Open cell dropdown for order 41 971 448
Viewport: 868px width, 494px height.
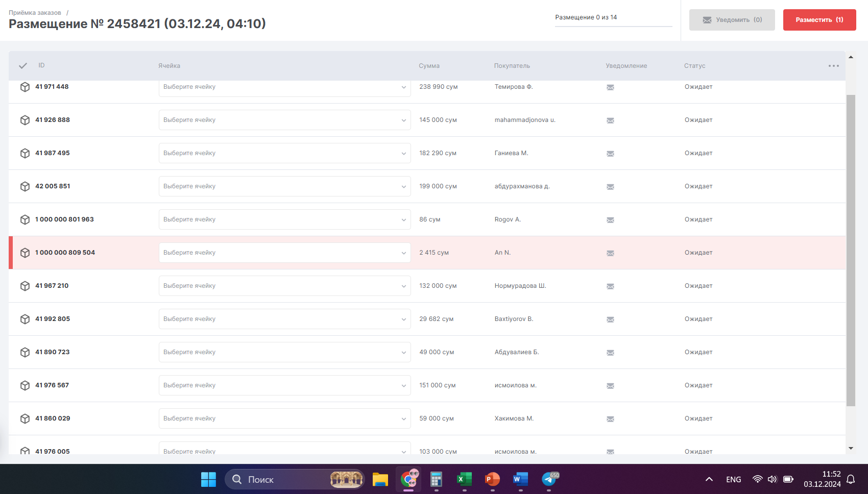(285, 88)
